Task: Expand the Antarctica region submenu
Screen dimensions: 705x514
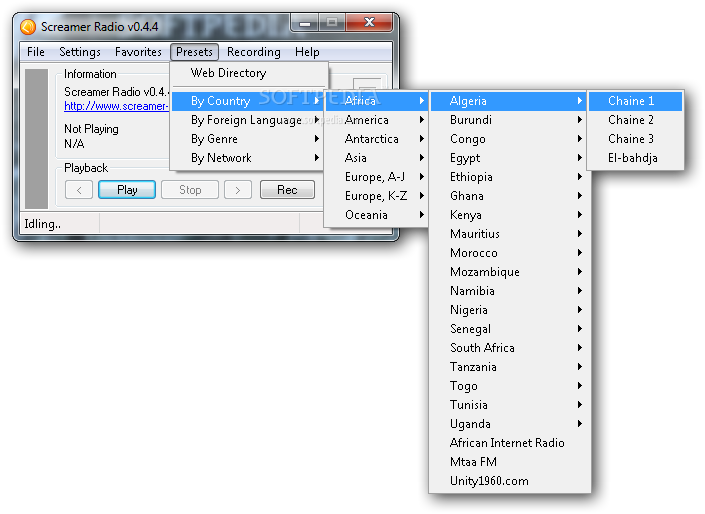Action: (376, 139)
